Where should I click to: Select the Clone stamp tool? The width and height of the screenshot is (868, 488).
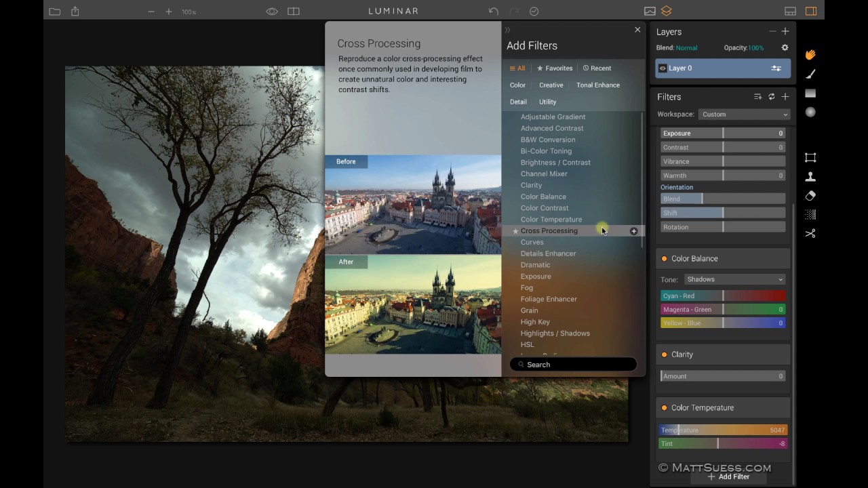point(810,176)
